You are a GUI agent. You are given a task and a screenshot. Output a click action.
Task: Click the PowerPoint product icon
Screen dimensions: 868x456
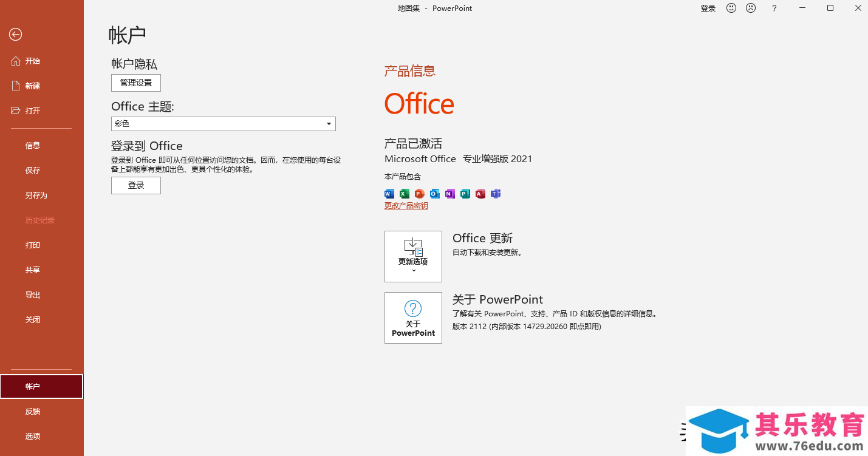(x=420, y=194)
